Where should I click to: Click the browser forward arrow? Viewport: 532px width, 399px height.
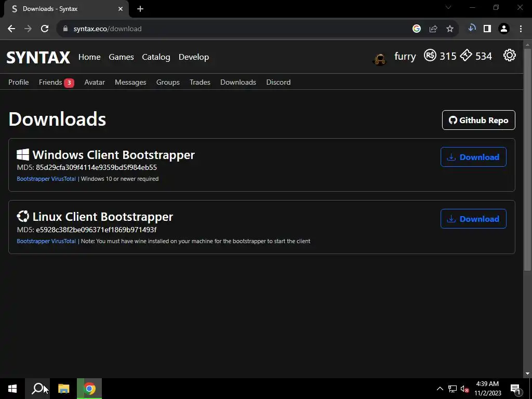point(28,29)
